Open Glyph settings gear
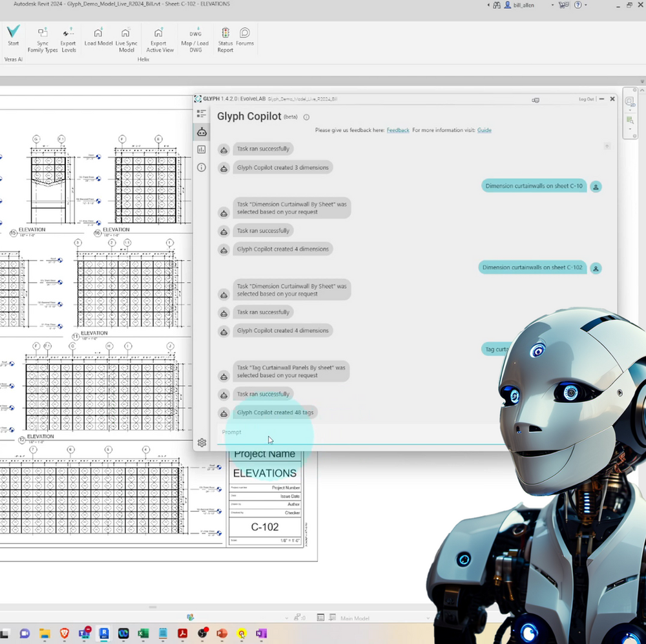 click(202, 442)
